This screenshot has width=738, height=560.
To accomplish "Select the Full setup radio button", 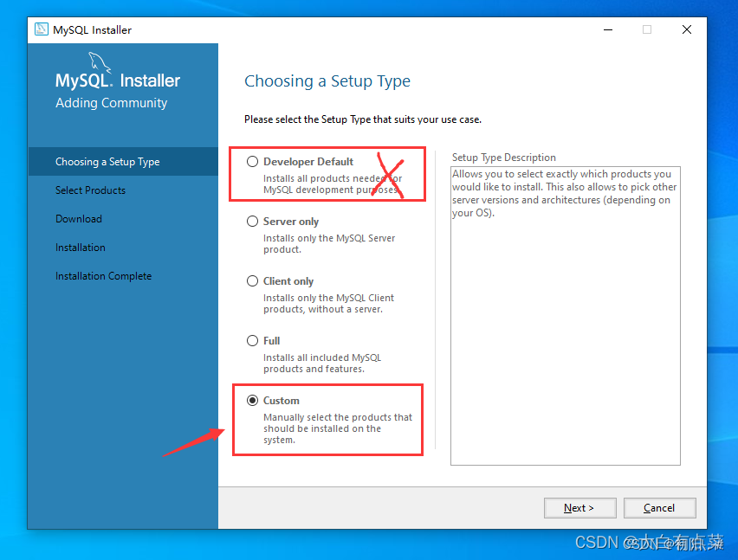I will [252, 341].
